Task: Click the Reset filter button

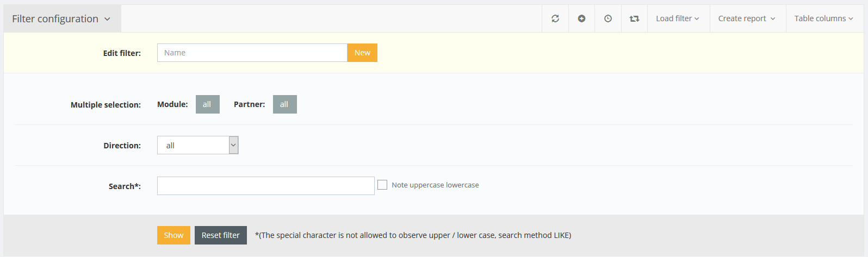Action: pos(220,235)
